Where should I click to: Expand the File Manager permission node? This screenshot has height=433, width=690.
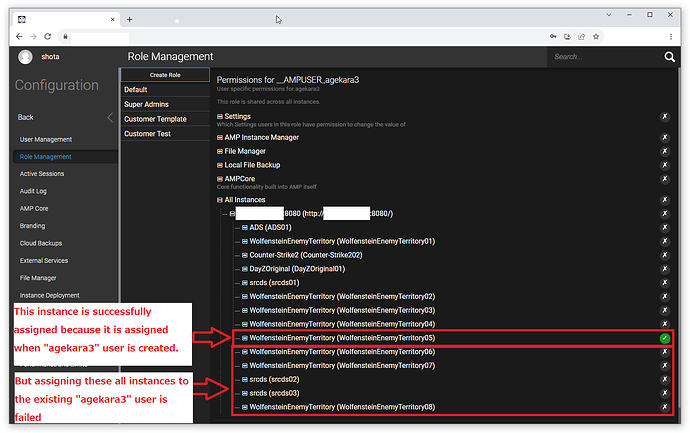coord(220,151)
